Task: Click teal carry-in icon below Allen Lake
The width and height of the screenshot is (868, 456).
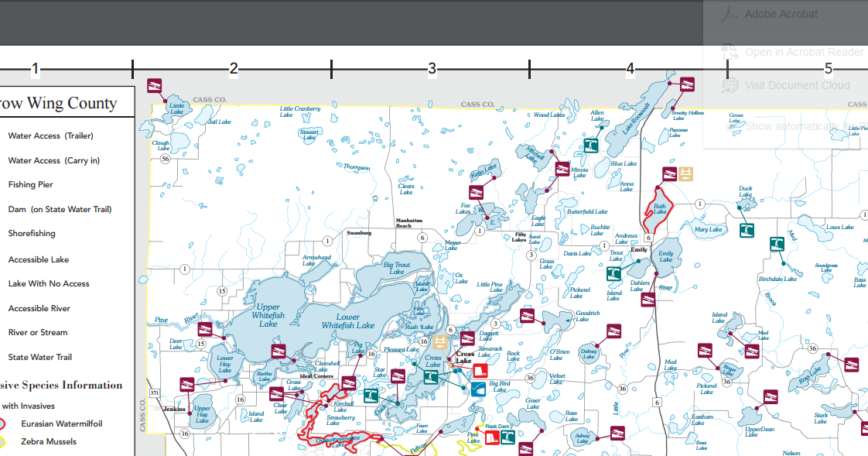Action: [x=591, y=146]
